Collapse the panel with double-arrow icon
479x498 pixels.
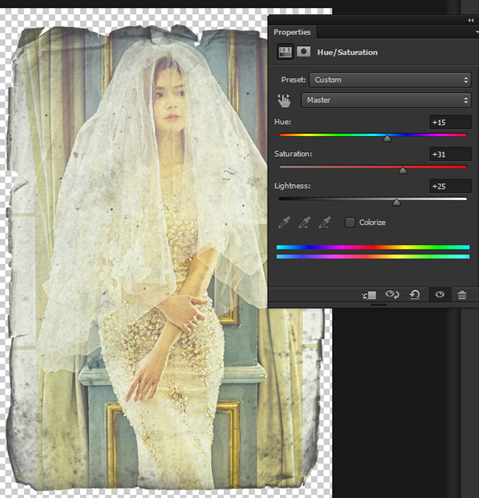tap(471, 20)
